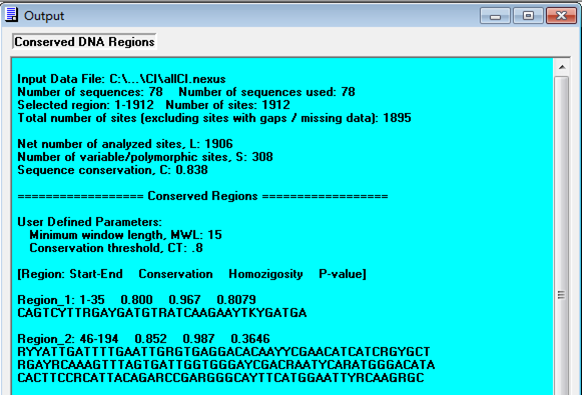
Task: Click the 'User Defined Parameters:' line
Action: pos(89,222)
